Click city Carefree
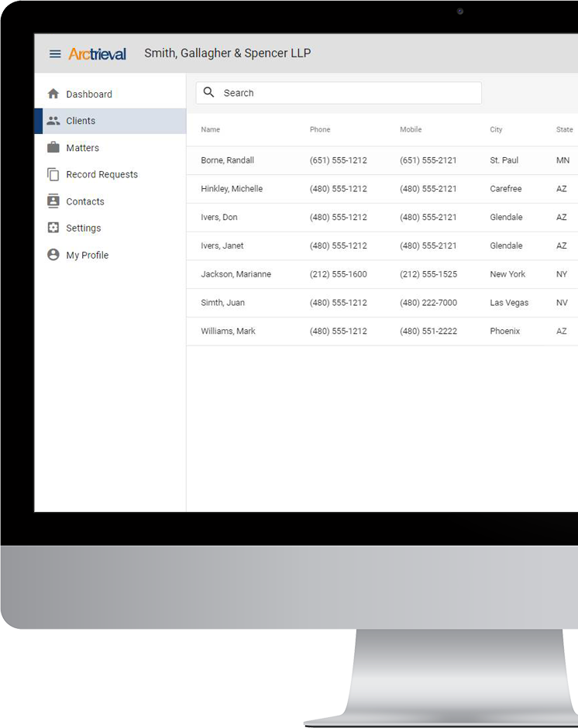The image size is (578, 728). point(505,188)
